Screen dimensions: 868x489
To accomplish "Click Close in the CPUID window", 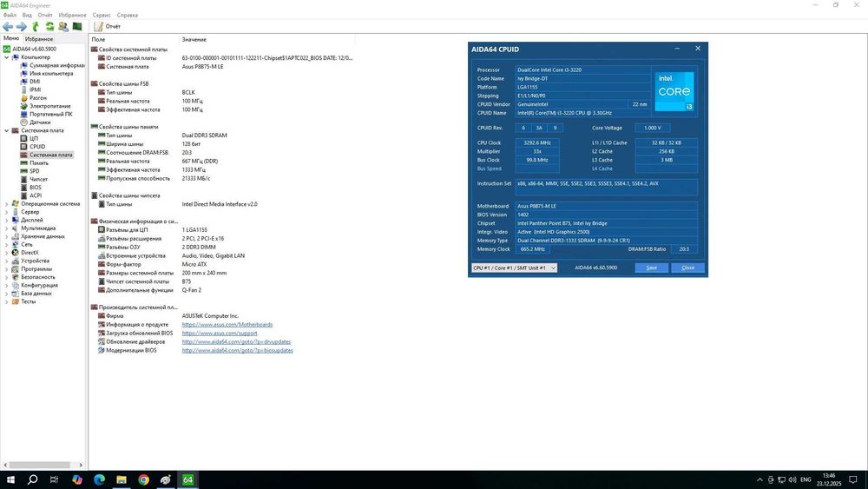I will [x=687, y=268].
